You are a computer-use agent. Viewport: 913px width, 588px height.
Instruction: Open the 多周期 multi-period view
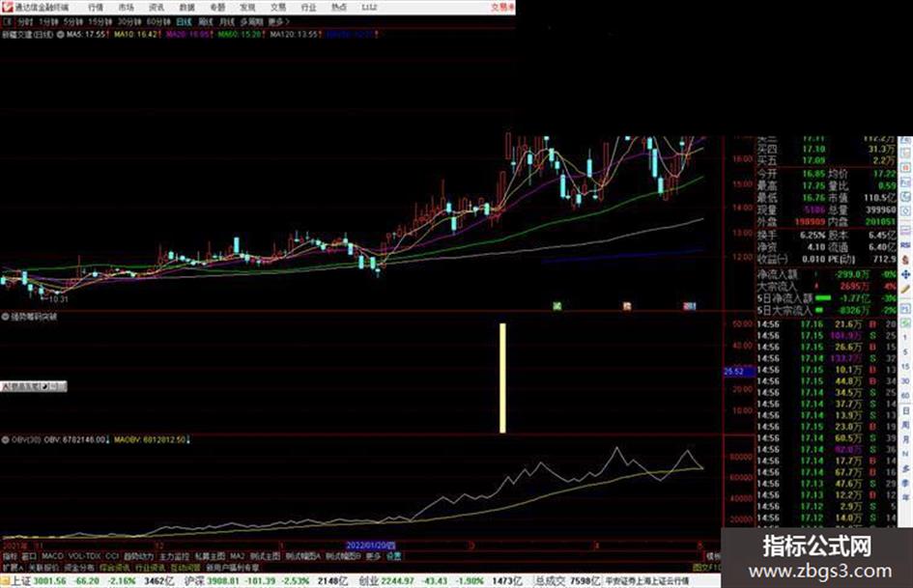click(251, 21)
